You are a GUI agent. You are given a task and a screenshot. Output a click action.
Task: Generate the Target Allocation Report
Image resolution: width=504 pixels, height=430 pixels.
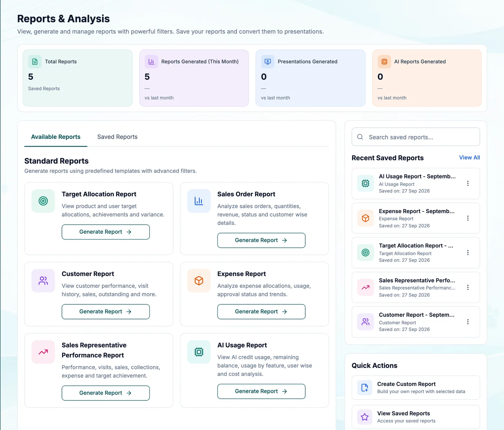pyautogui.click(x=105, y=232)
